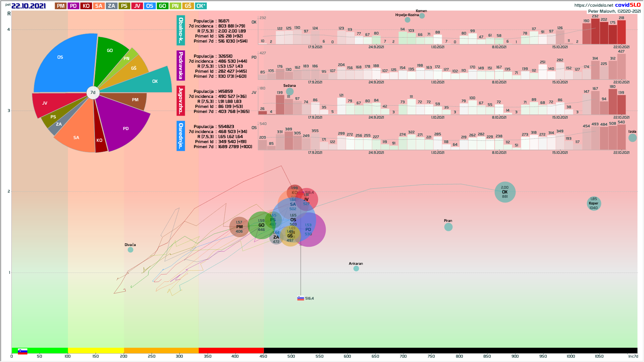Expand the Obalno-k. region panel label
The width and height of the screenshot is (644, 362).
pyautogui.click(x=180, y=30)
